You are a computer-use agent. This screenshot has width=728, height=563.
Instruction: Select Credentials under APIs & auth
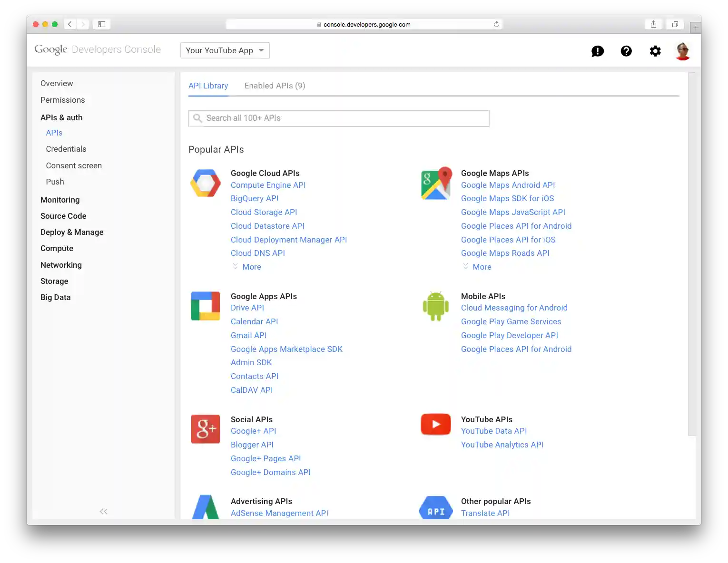(x=66, y=149)
